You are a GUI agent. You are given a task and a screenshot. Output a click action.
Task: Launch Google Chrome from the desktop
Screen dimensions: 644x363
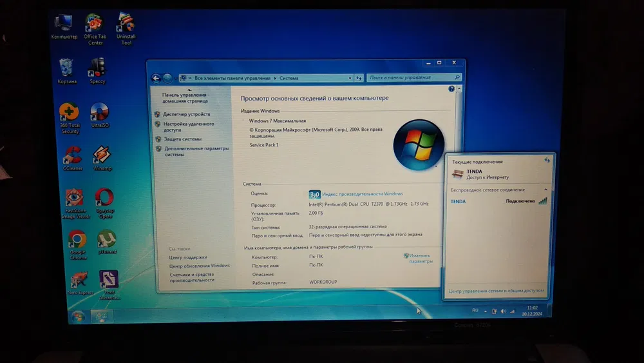click(x=78, y=245)
